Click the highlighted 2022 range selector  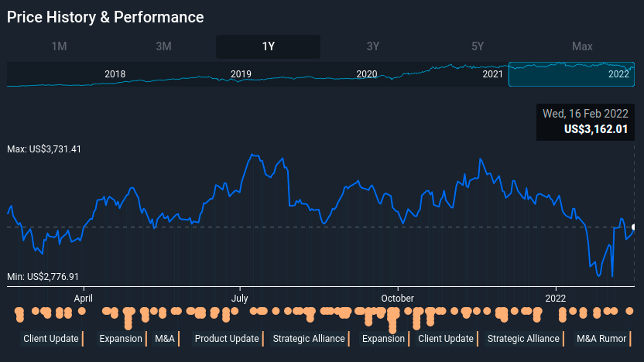pos(570,74)
